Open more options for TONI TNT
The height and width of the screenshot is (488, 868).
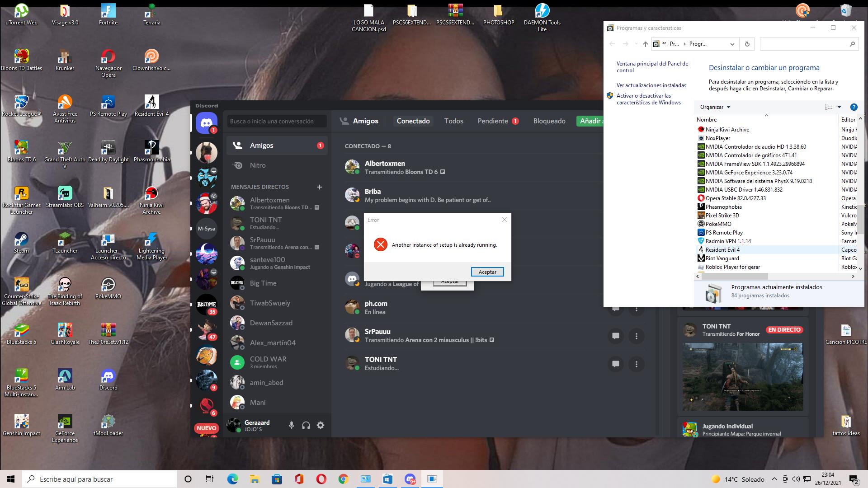tap(637, 364)
